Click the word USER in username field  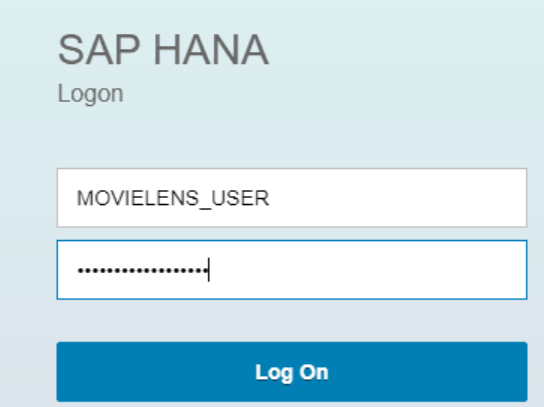pyautogui.click(x=240, y=198)
